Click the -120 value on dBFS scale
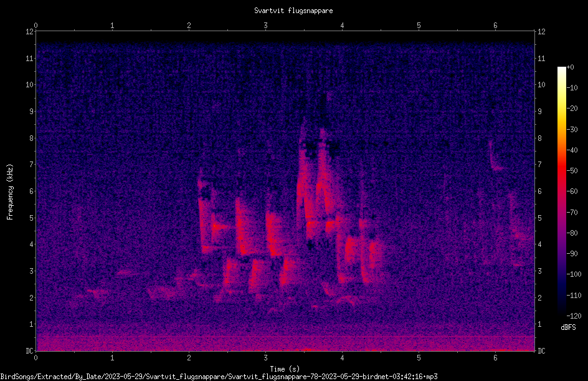The width and height of the screenshot is (588, 381). point(574,316)
